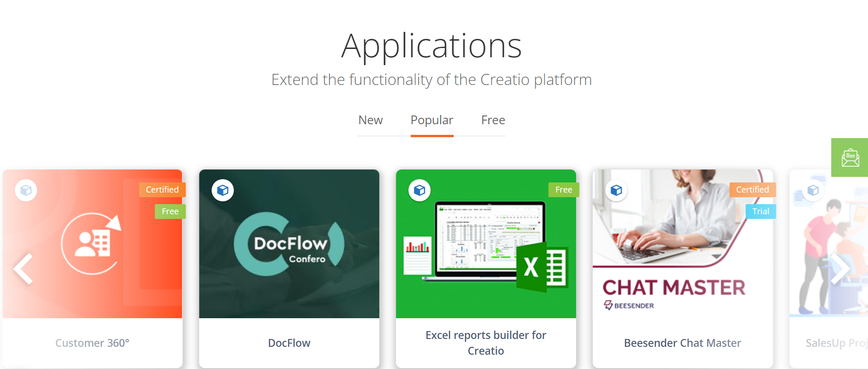The width and height of the screenshot is (868, 369).
Task: Open Excel reports builder for Creatio link
Action: 486,343
